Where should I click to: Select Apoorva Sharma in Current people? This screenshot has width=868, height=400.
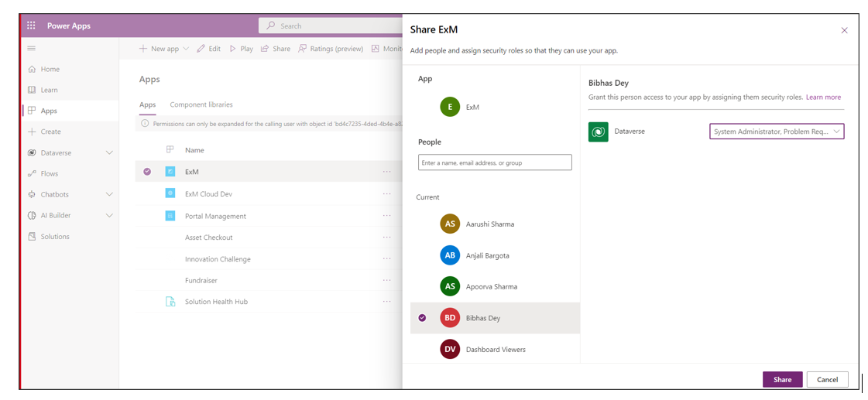[495, 286]
